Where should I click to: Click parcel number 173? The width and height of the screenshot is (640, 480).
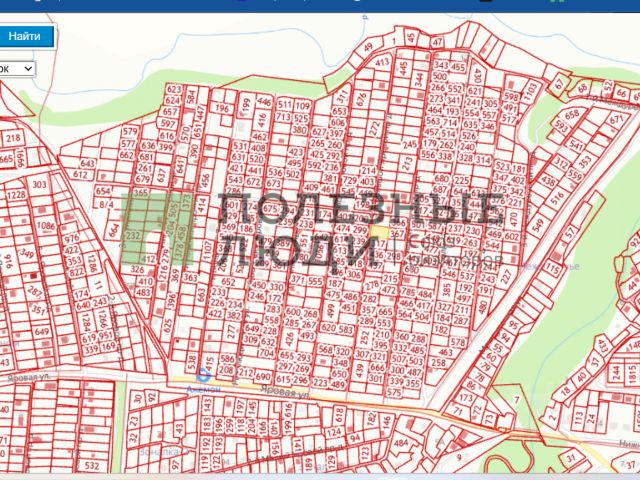466,397
